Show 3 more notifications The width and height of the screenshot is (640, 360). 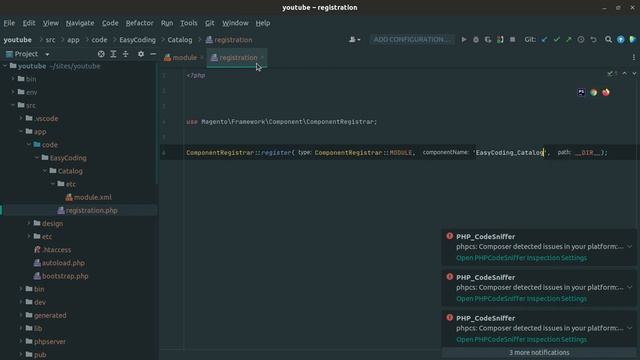click(539, 352)
